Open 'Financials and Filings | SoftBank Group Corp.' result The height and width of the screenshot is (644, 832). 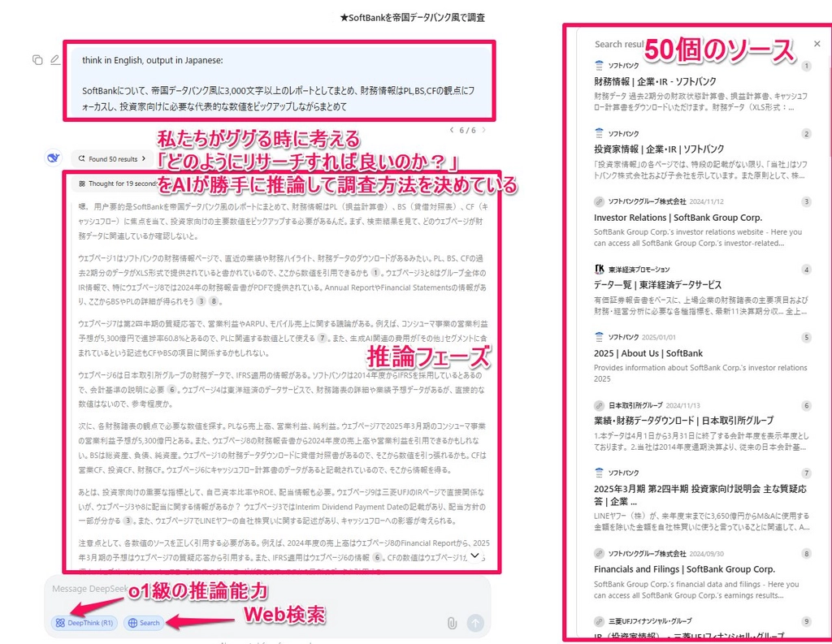tap(684, 569)
